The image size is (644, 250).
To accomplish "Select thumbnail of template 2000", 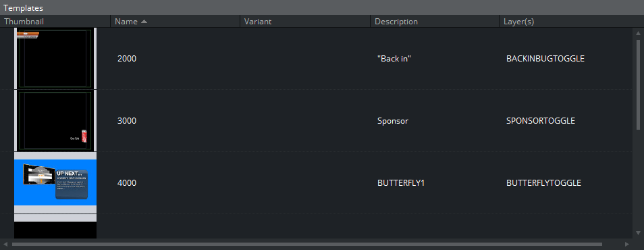I will pyautogui.click(x=55, y=58).
